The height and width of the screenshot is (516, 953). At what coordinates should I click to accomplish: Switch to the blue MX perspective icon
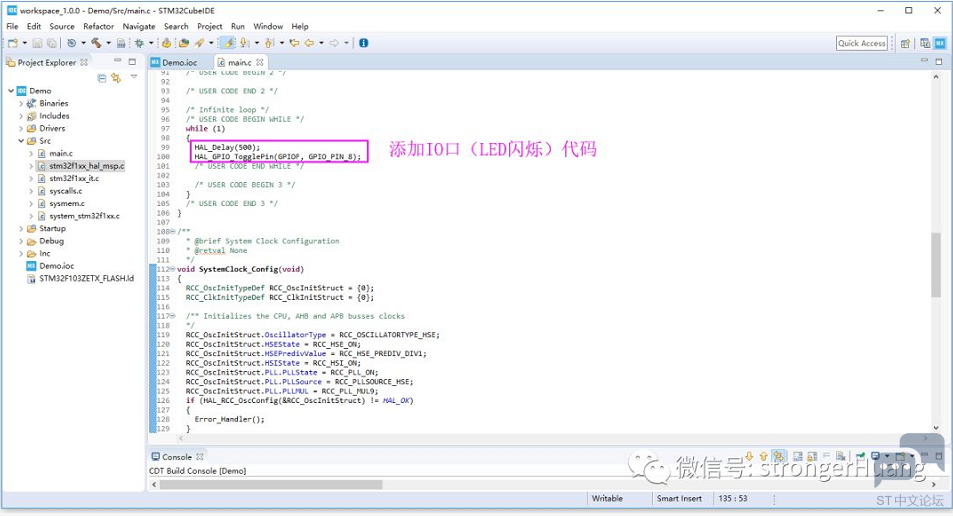pyautogui.click(x=940, y=43)
